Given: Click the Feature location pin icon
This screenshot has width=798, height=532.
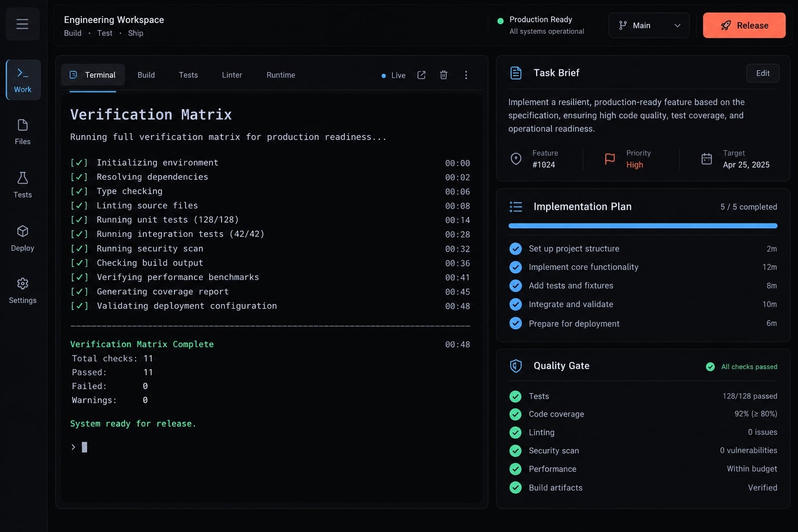Looking at the screenshot, I should point(516,158).
